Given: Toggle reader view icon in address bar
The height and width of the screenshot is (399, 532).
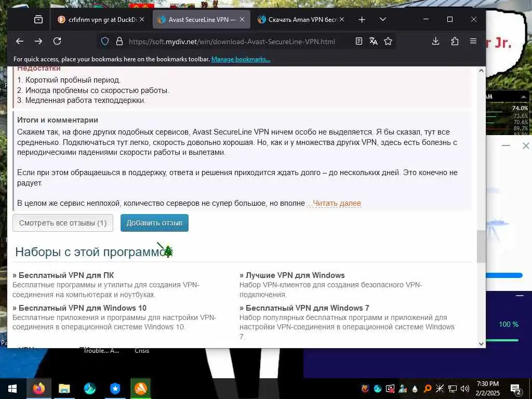Looking at the screenshot, I should (x=358, y=42).
